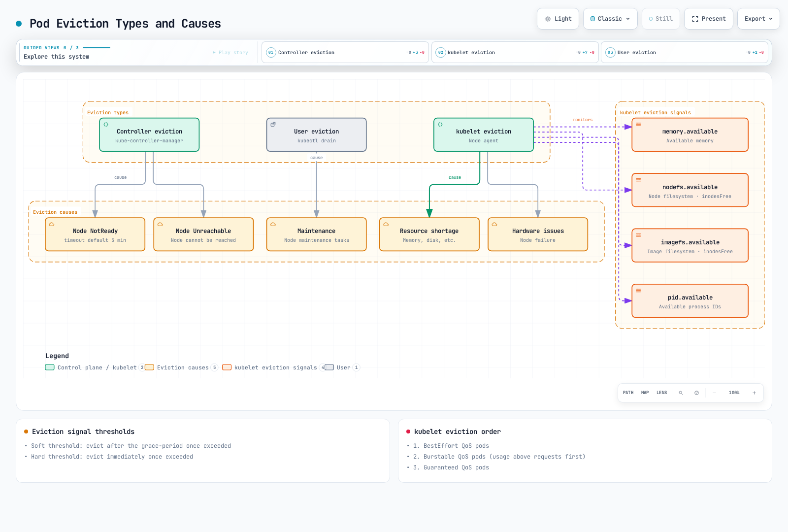Click Play story
788x532 pixels.
[x=230, y=52]
